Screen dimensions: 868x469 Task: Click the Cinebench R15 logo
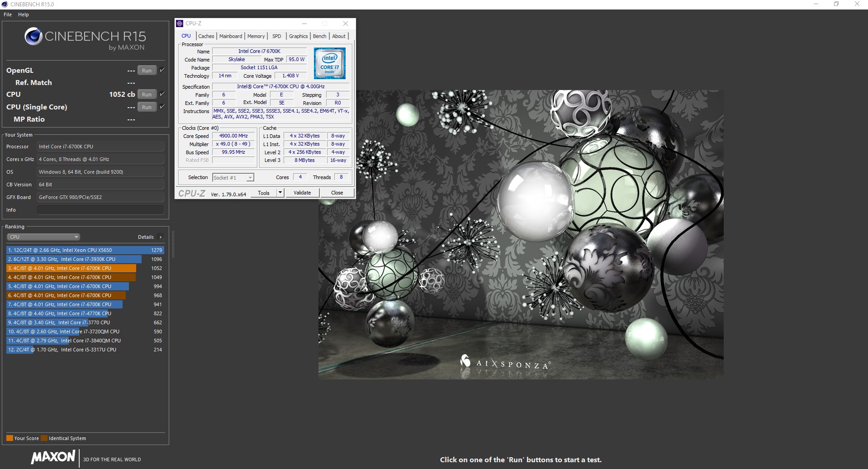pos(85,39)
